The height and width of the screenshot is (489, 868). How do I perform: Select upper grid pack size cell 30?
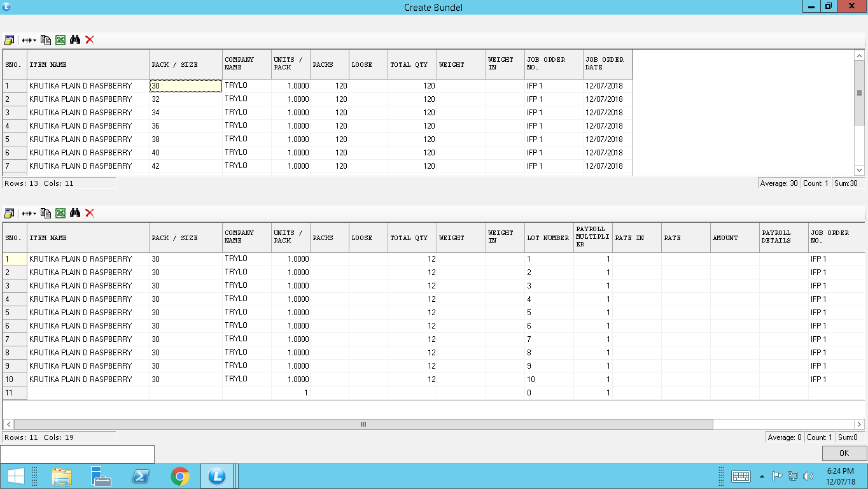pos(186,85)
